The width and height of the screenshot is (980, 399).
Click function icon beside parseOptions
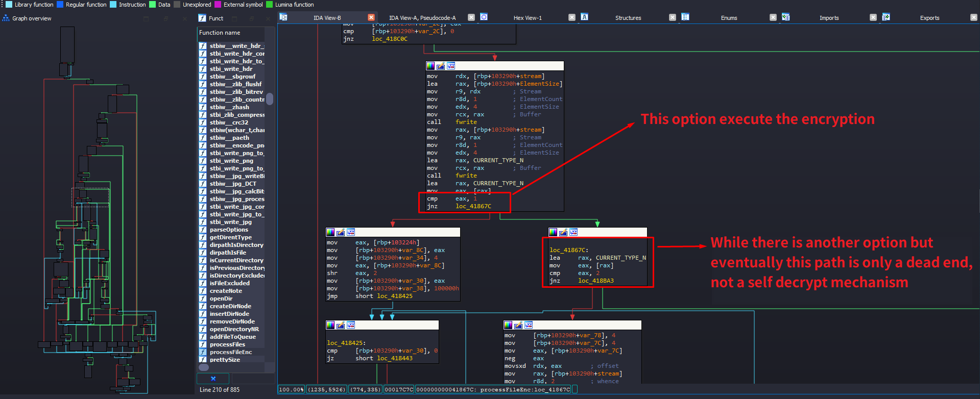coord(203,230)
